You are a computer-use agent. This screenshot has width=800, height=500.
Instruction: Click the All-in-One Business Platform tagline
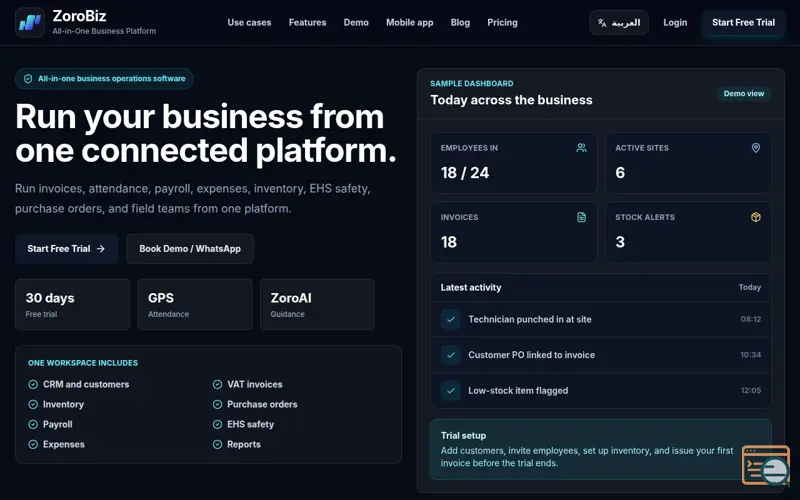coord(104,31)
